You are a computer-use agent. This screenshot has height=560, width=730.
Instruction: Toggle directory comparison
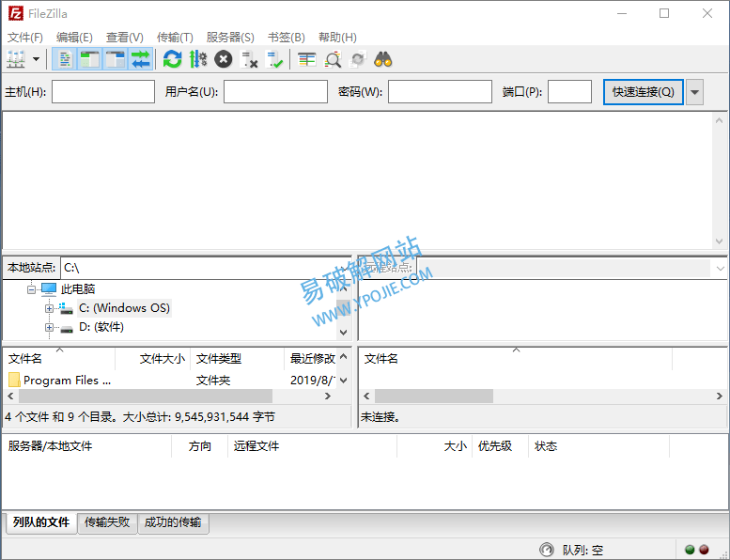tap(333, 59)
